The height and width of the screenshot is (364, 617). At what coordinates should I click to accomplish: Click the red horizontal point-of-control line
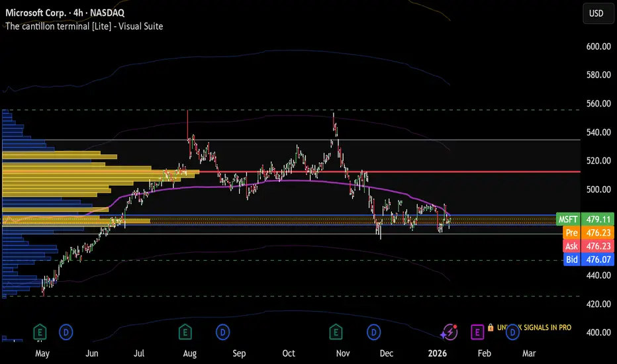point(389,171)
